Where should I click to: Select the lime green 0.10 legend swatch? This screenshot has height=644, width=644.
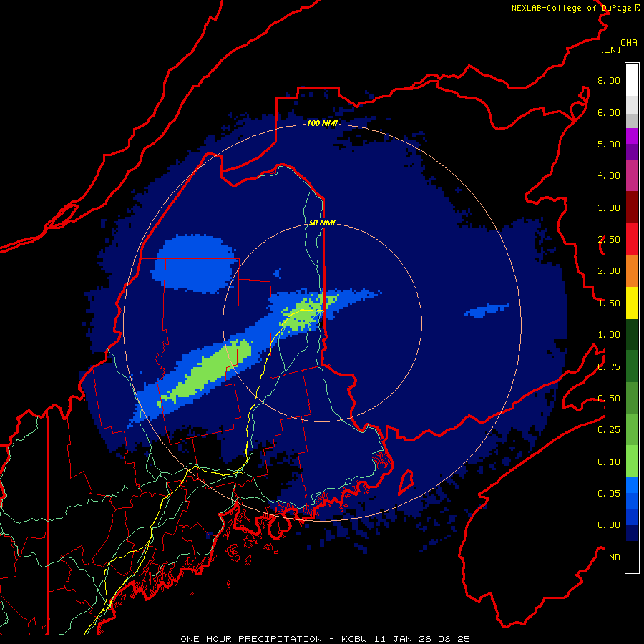pyautogui.click(x=632, y=462)
